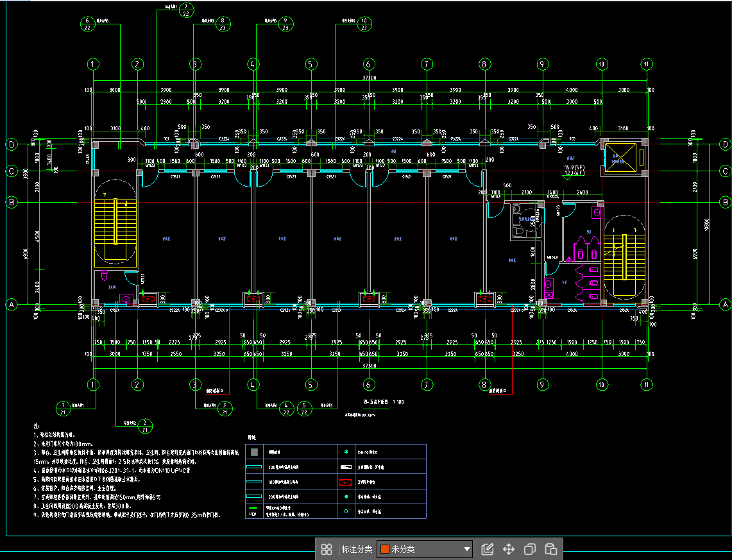
Task: Open the 未分类 annotation category dropdown
Action: [x=425, y=549]
